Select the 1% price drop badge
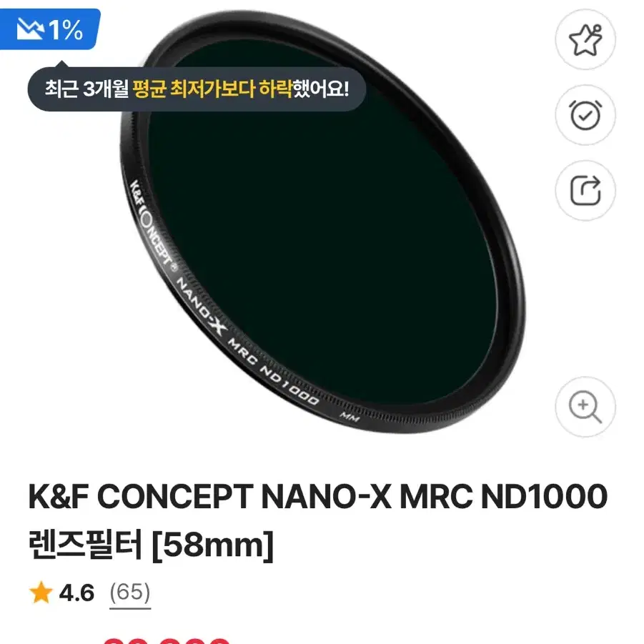Screen dimensions: 644x644 point(49,29)
